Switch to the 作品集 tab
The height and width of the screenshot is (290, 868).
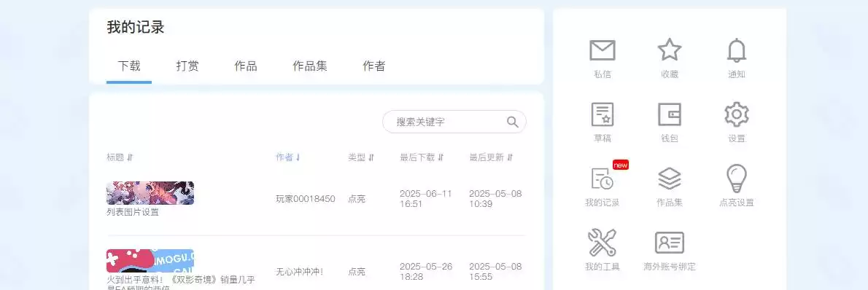point(310,66)
